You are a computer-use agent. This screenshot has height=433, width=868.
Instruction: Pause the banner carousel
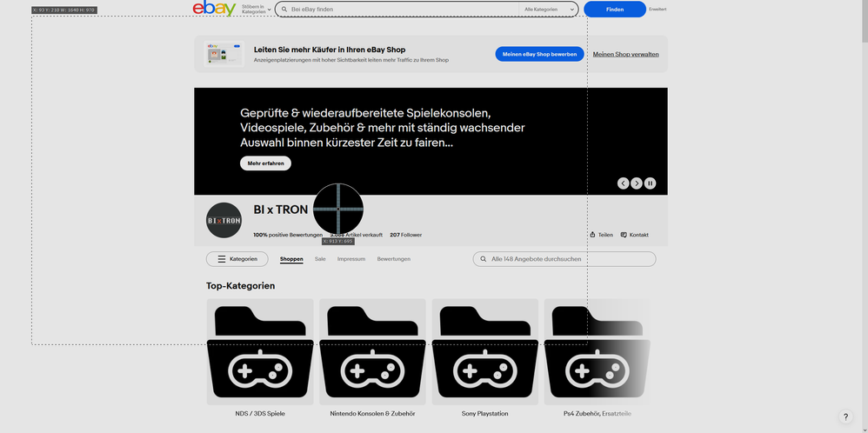(650, 183)
